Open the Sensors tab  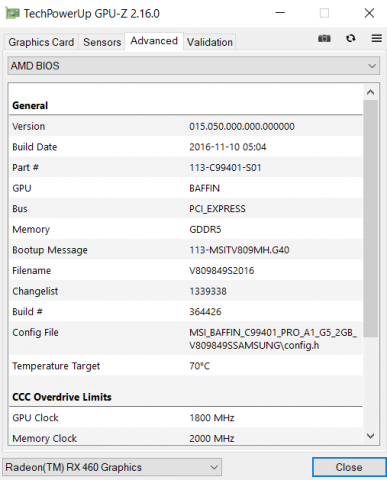(x=102, y=42)
